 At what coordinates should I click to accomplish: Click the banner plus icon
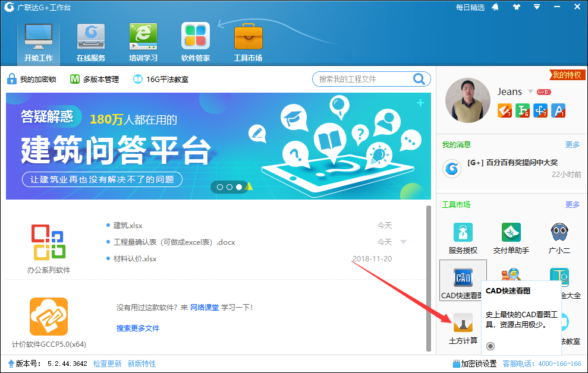point(420,103)
